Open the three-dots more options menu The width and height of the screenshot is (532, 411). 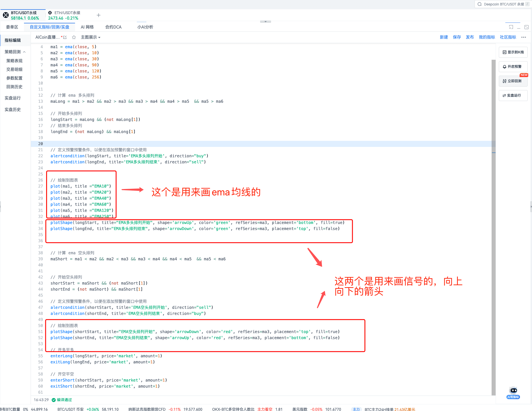coord(524,37)
